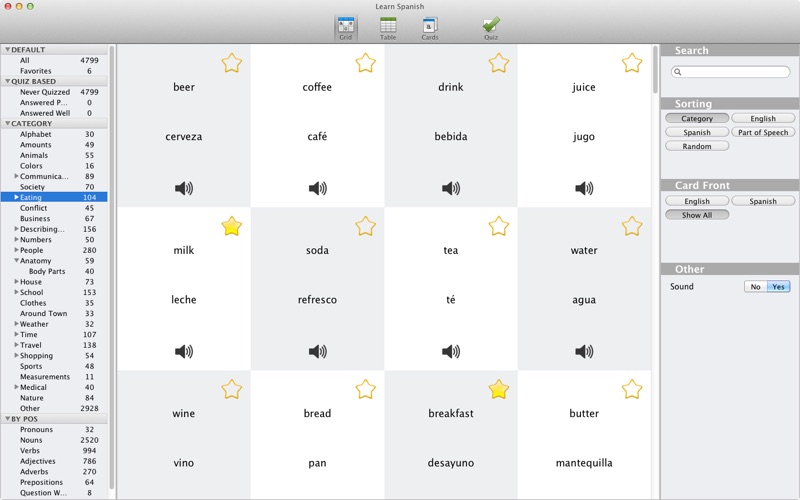
Task: Set card front to Spanish
Action: (763, 201)
